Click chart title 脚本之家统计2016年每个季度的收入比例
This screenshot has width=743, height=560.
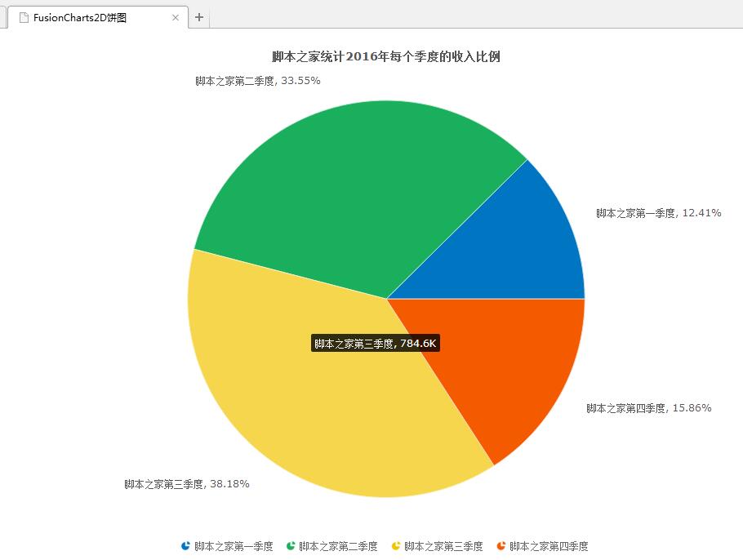(x=385, y=57)
